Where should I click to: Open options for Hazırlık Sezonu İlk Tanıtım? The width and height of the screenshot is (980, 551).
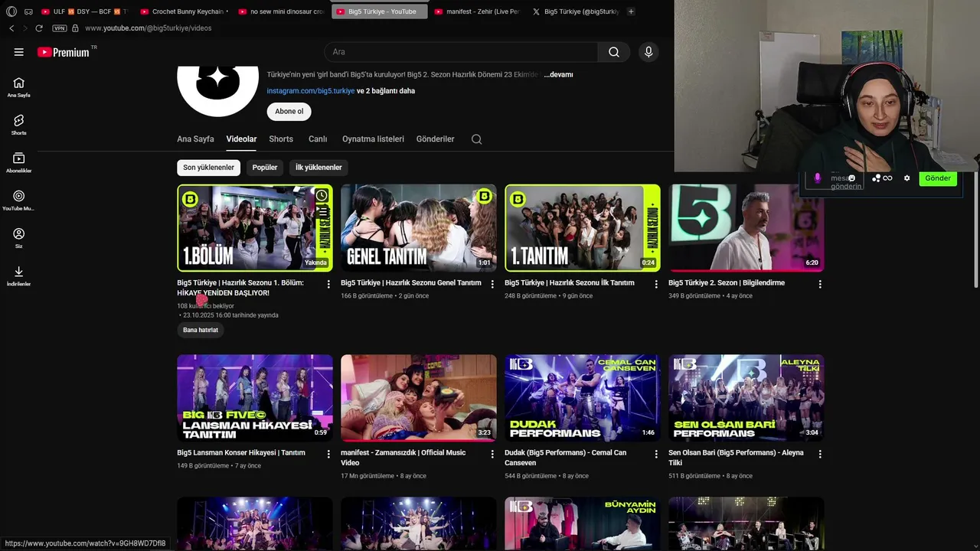pos(656,284)
